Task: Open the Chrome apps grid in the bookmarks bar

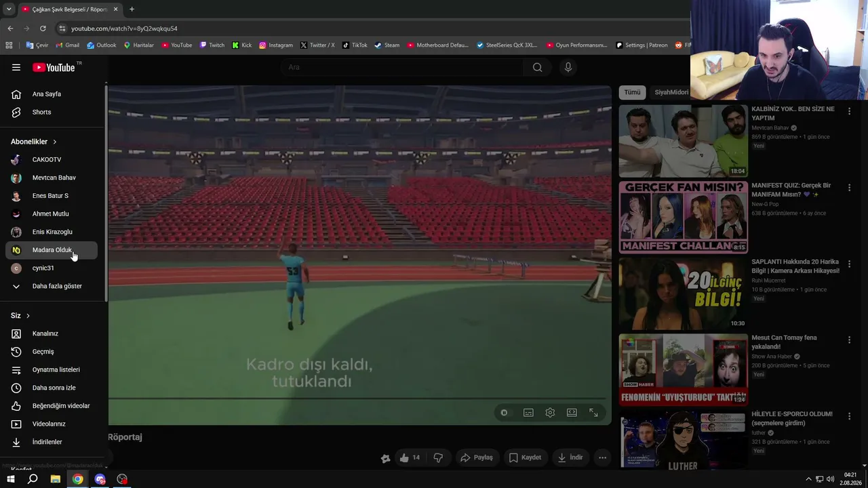Action: coord(9,45)
